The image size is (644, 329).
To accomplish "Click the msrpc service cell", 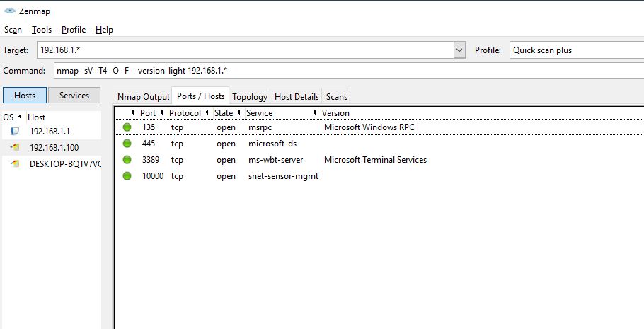I will pos(260,127).
